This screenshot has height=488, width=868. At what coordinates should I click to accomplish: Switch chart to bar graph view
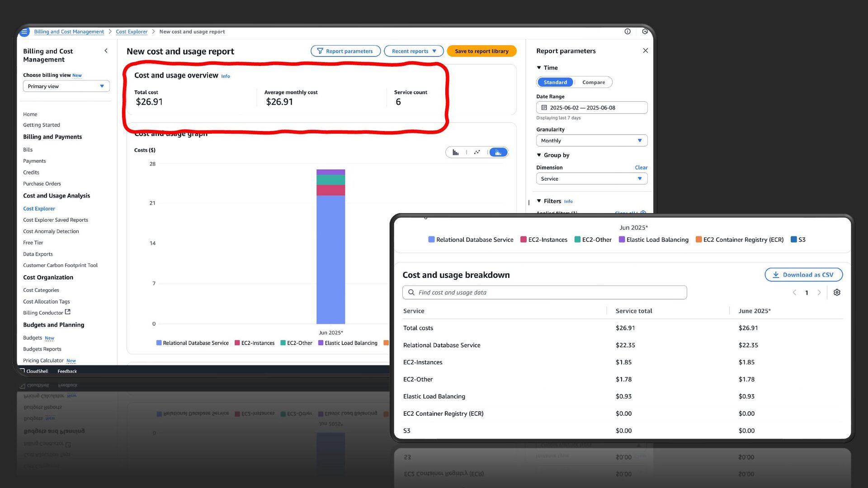point(455,152)
